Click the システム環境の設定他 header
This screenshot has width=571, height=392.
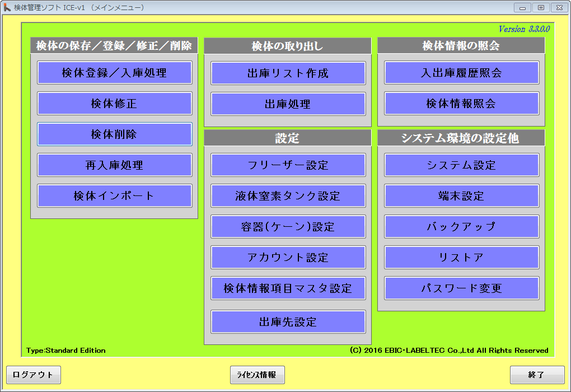pos(461,138)
